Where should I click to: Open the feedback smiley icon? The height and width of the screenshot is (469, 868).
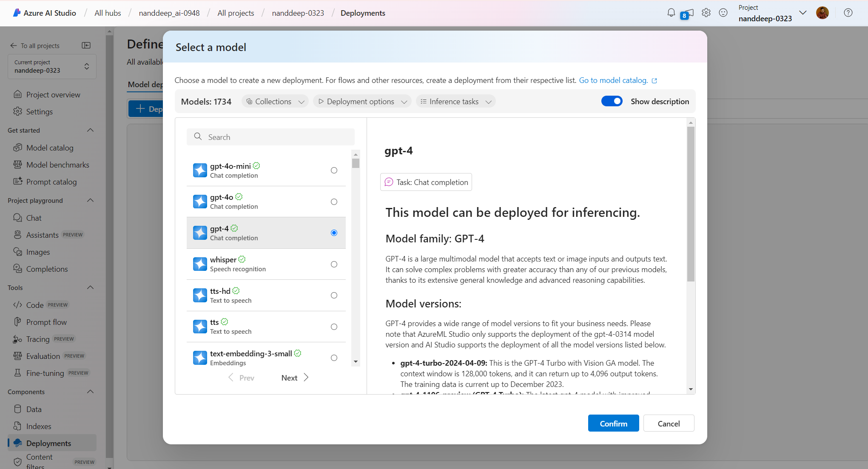(723, 13)
